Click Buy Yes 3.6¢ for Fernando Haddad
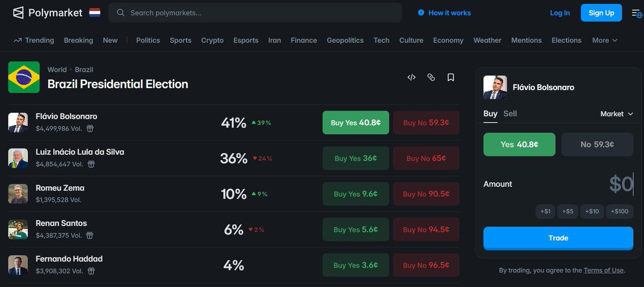644x287 pixels. (x=356, y=265)
